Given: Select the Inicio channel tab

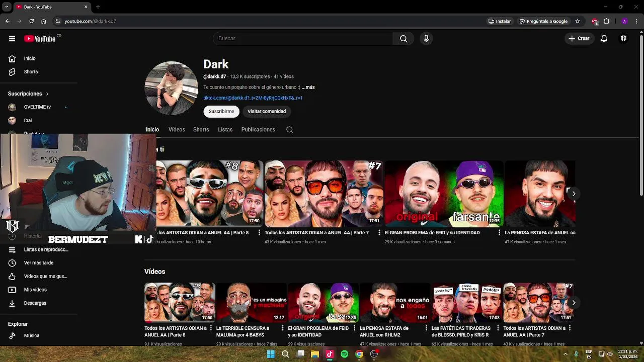Looking at the screenshot, I should [x=152, y=130].
